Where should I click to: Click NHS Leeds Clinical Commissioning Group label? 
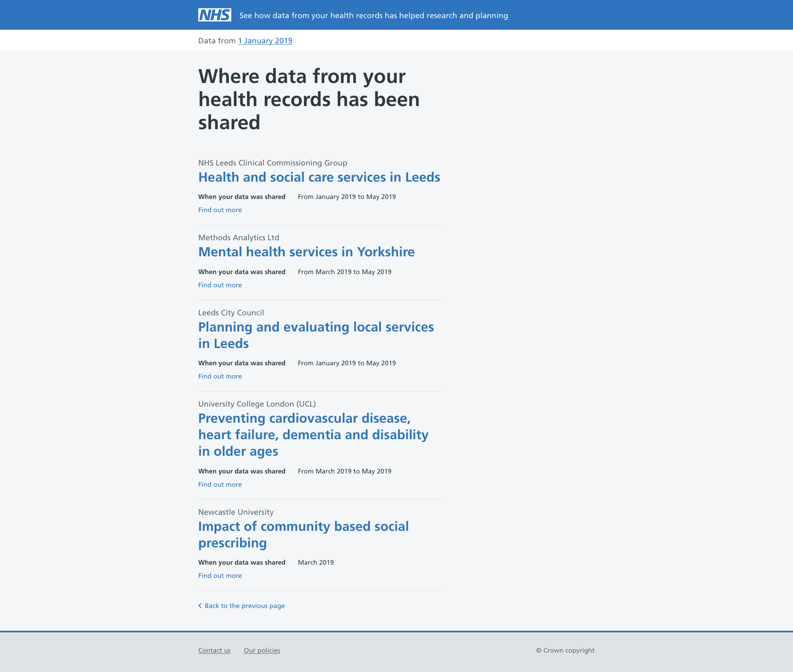tap(273, 163)
